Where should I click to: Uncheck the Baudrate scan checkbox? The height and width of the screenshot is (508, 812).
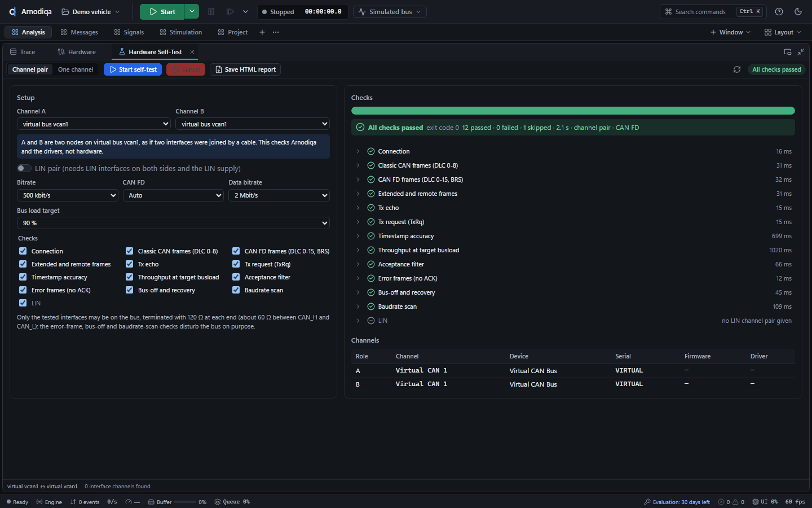(236, 290)
